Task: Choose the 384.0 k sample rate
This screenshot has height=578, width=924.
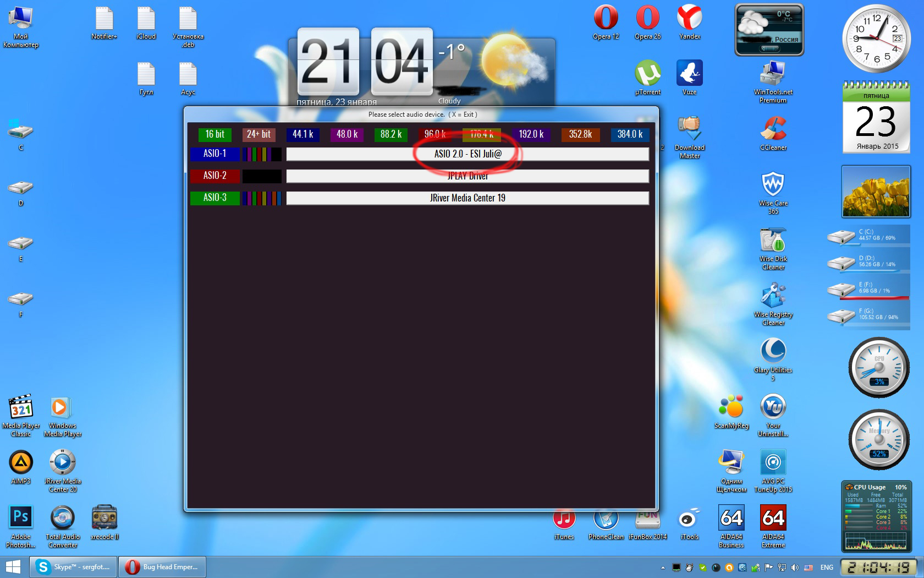Action: click(x=630, y=134)
